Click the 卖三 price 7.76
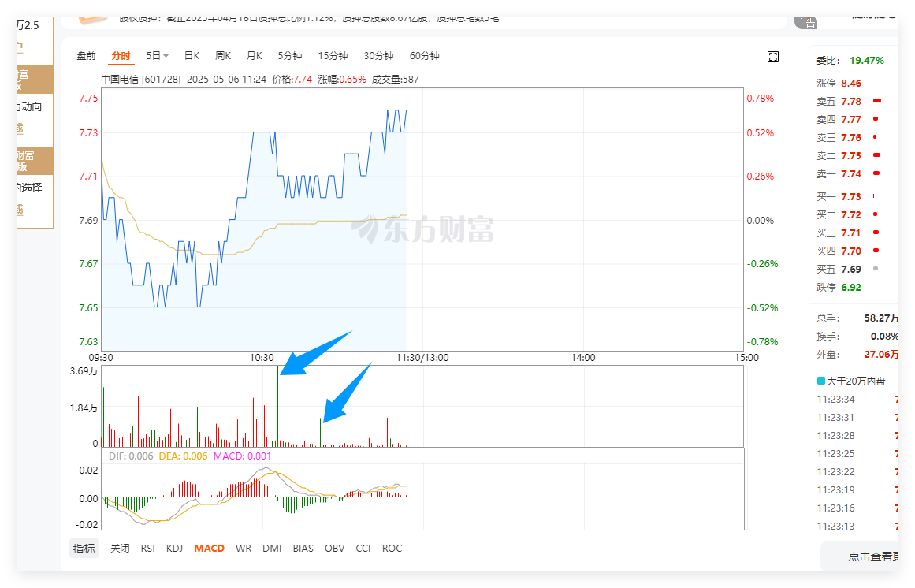This screenshot has width=915, height=588. click(x=851, y=138)
